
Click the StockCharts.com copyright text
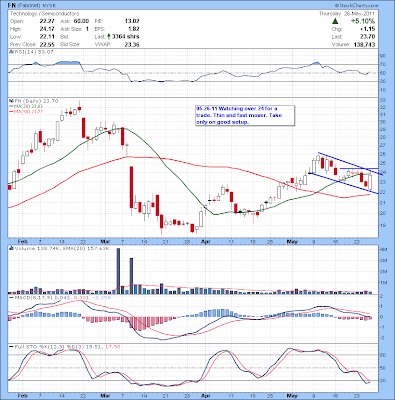[356, 5]
